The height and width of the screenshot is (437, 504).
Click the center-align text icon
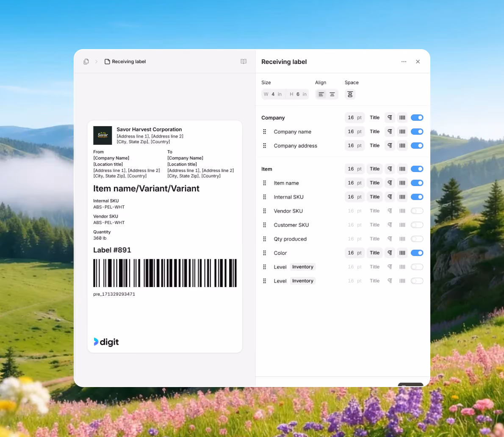pos(332,94)
